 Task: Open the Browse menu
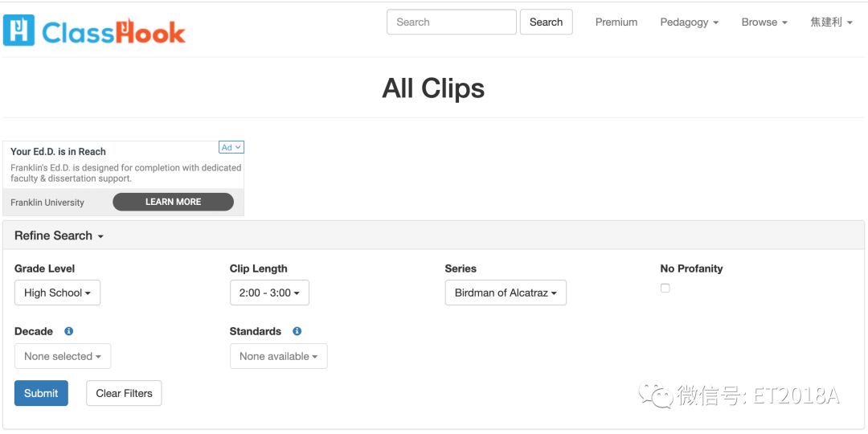[764, 23]
